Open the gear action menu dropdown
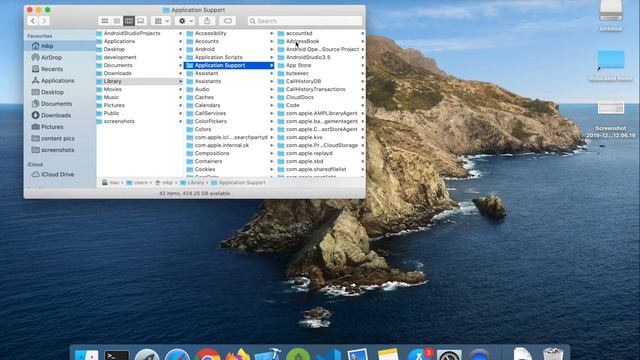Screen dimensions: 640x360 [x=185, y=21]
